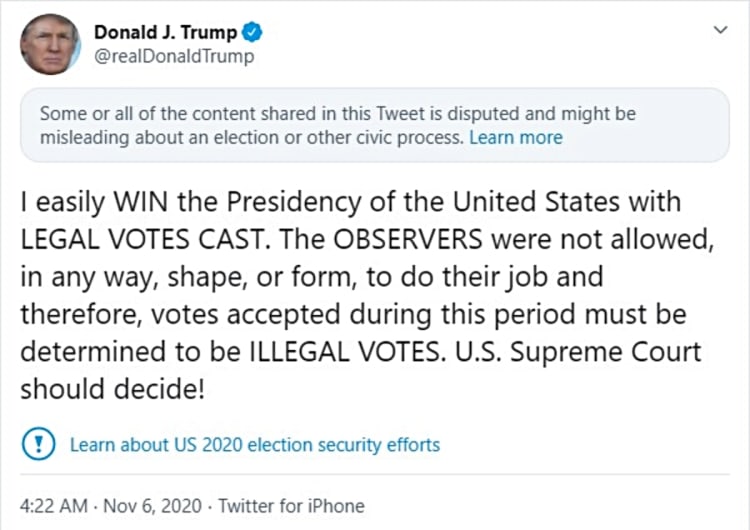The height and width of the screenshot is (530, 750).
Task: Open the @realDonaldTrump handle link
Action: coord(174,57)
